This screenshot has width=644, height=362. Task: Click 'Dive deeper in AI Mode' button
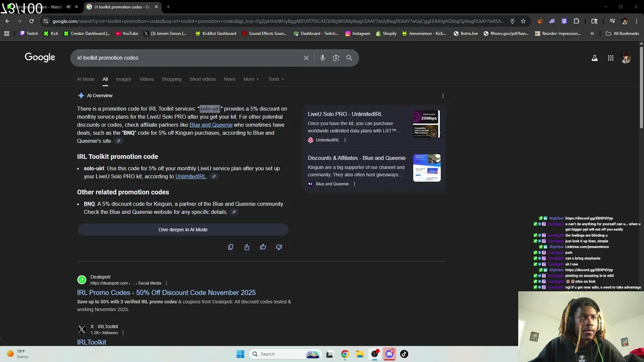coord(183,230)
